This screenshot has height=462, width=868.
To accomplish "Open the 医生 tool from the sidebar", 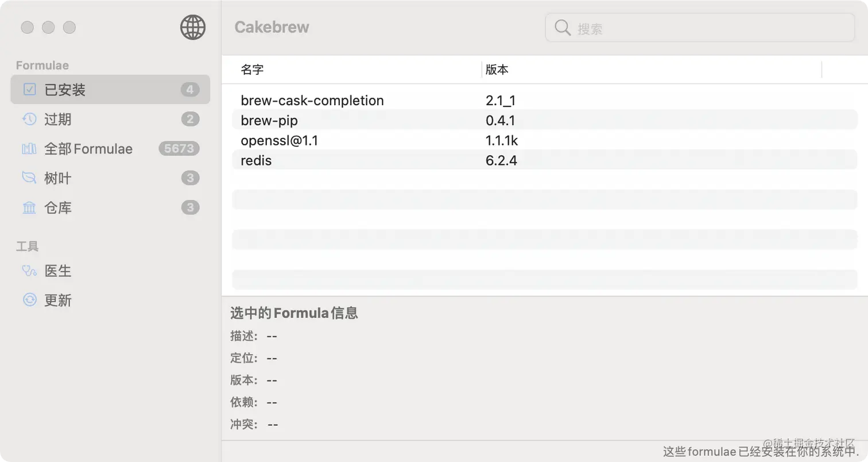I will (57, 270).
